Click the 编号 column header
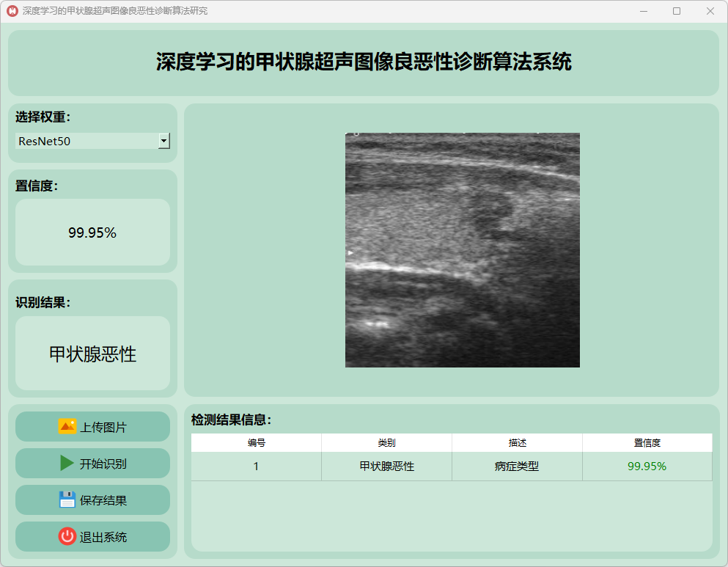 [256, 443]
